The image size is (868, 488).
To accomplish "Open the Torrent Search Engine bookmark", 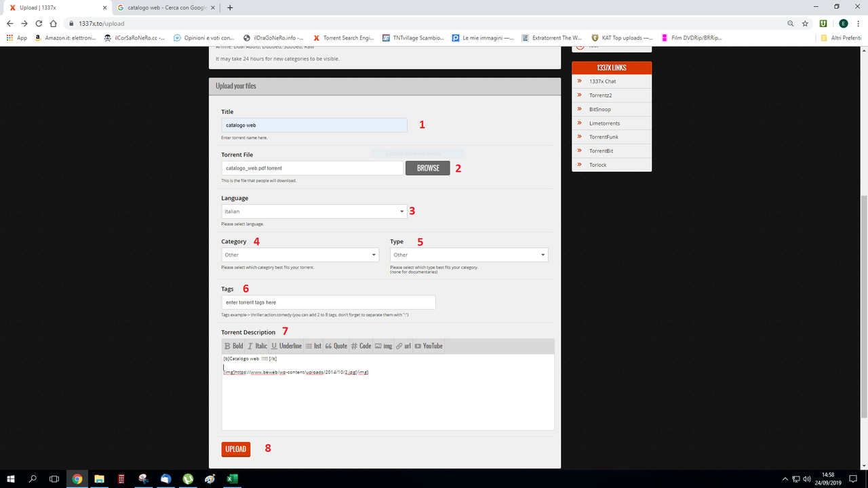I will (343, 38).
